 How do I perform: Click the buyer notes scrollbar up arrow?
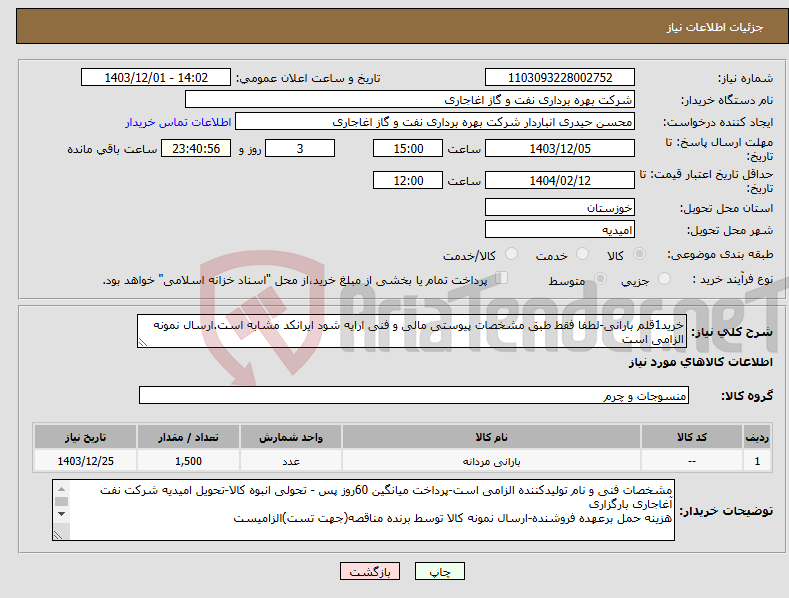tap(61, 489)
